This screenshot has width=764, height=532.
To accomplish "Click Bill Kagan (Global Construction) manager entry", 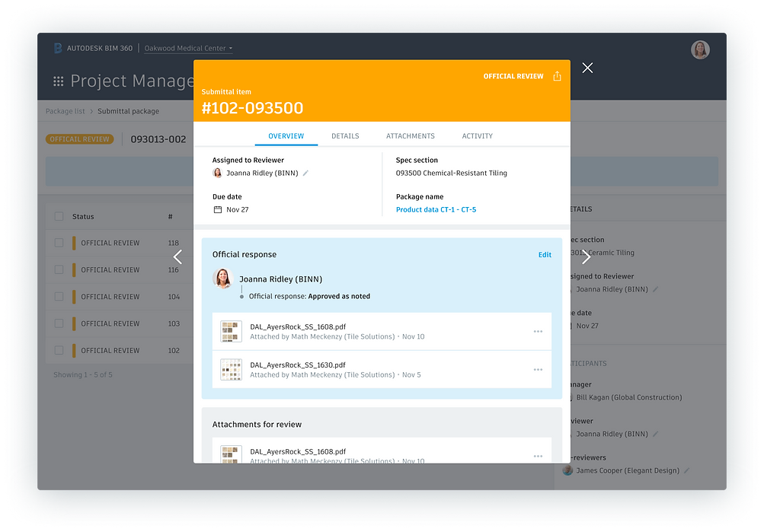I will 629,397.
